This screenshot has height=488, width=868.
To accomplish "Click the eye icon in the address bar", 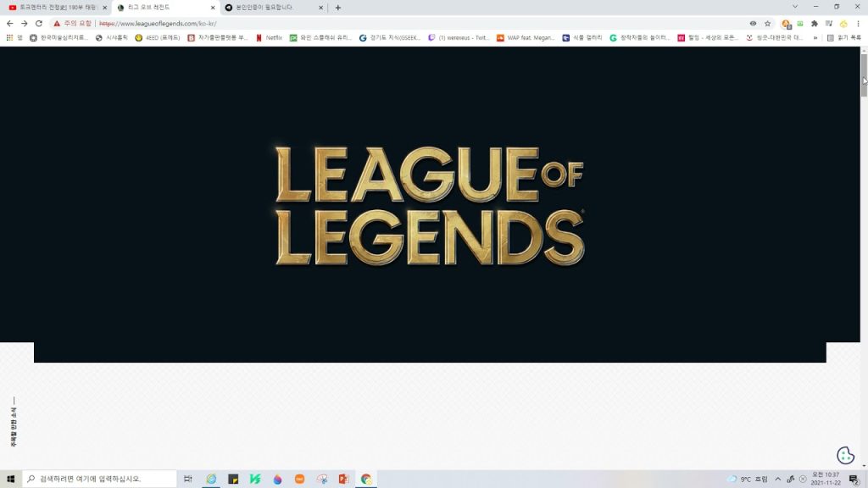I will (x=753, y=24).
